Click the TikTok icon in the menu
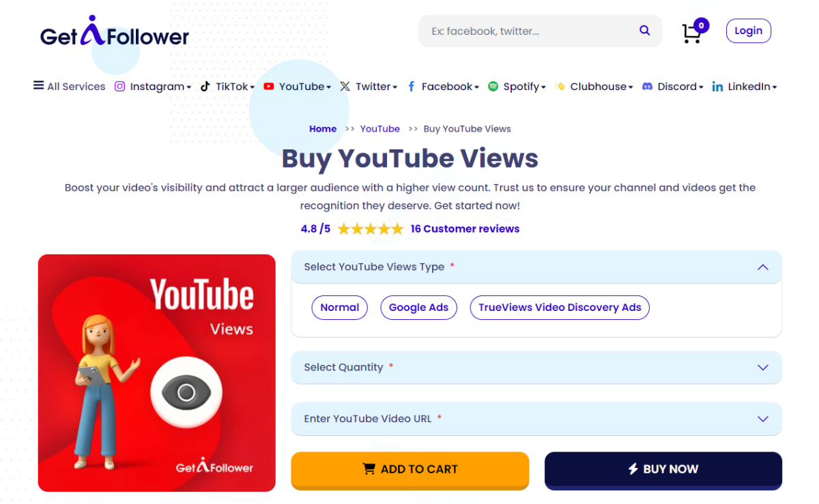Screen dimensions: 819x504 point(205,86)
